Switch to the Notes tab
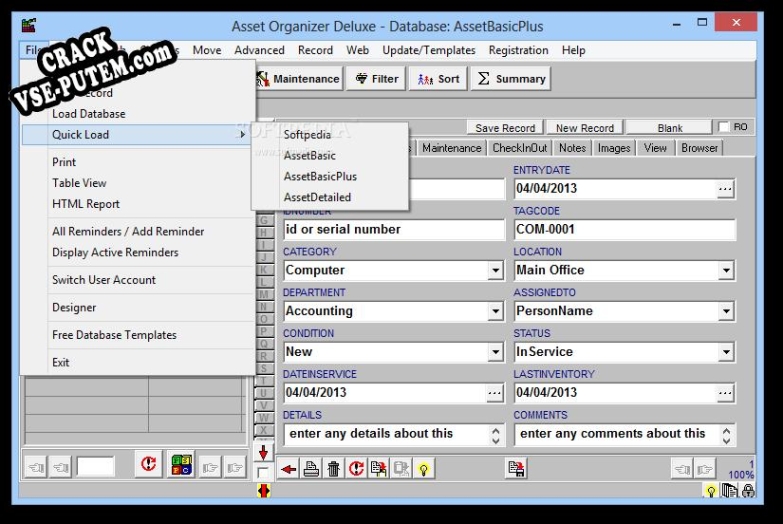This screenshot has width=783, height=524. pos(572,148)
